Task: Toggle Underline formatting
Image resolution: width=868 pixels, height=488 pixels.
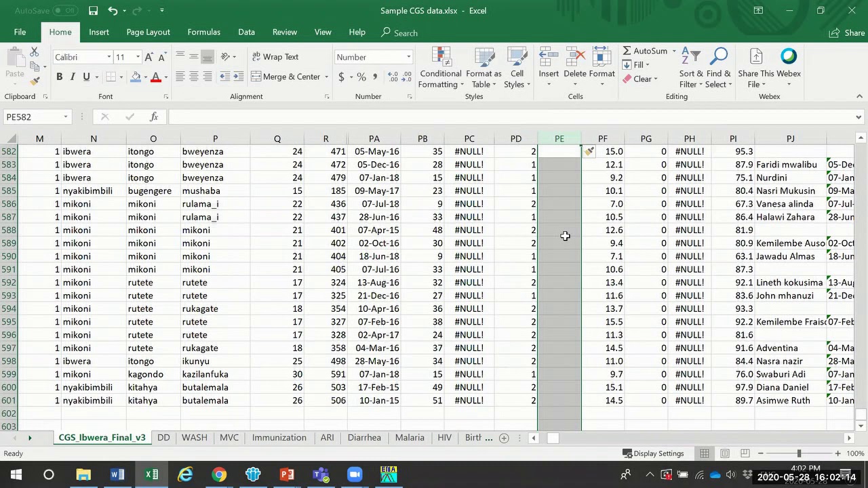Action: tap(86, 77)
